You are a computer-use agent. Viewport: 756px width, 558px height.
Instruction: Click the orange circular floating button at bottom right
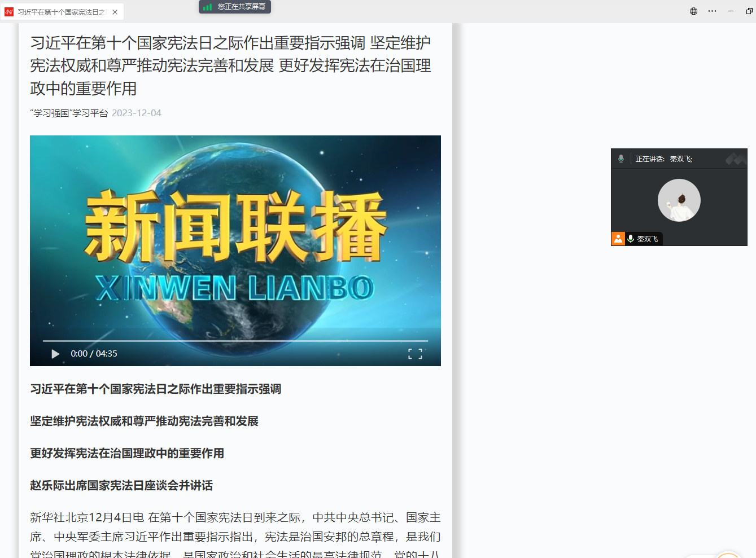(x=728, y=554)
